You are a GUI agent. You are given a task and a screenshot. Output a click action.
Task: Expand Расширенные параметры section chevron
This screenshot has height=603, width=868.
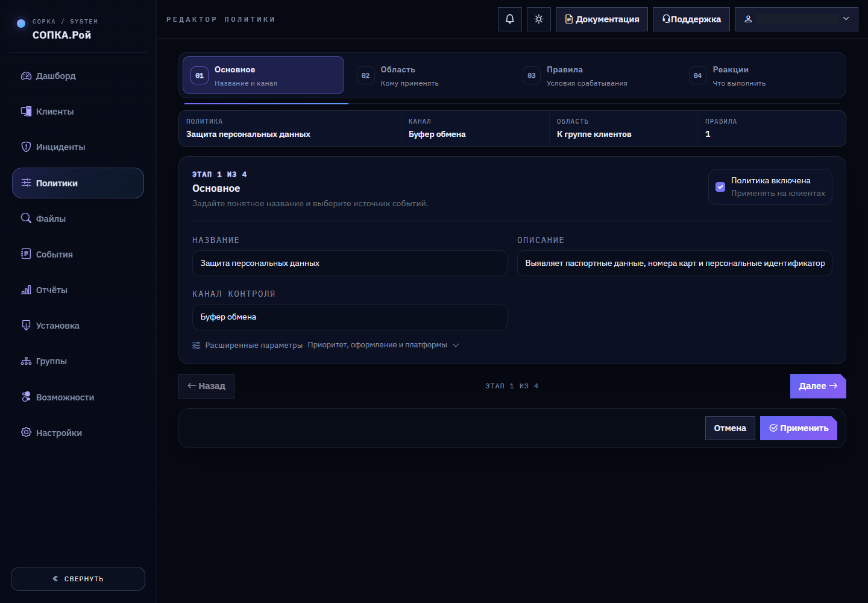coord(456,346)
